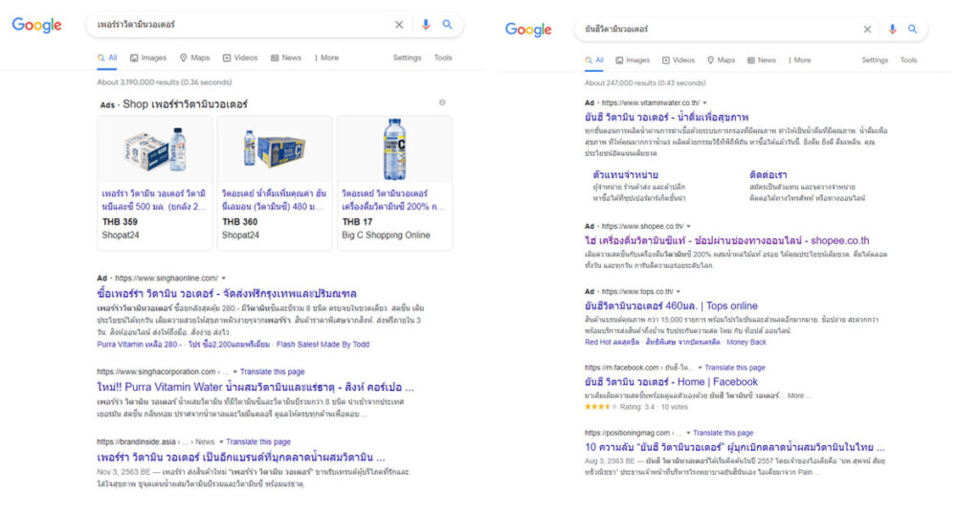The image size is (980, 518).
Task: Open the News tab in the left results
Action: [286, 57]
